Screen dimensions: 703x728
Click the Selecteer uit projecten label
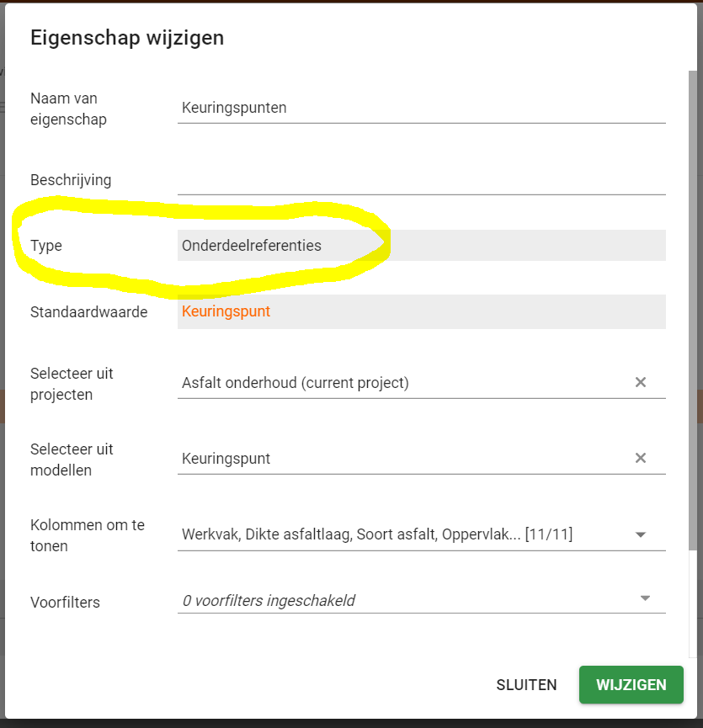pos(72,384)
